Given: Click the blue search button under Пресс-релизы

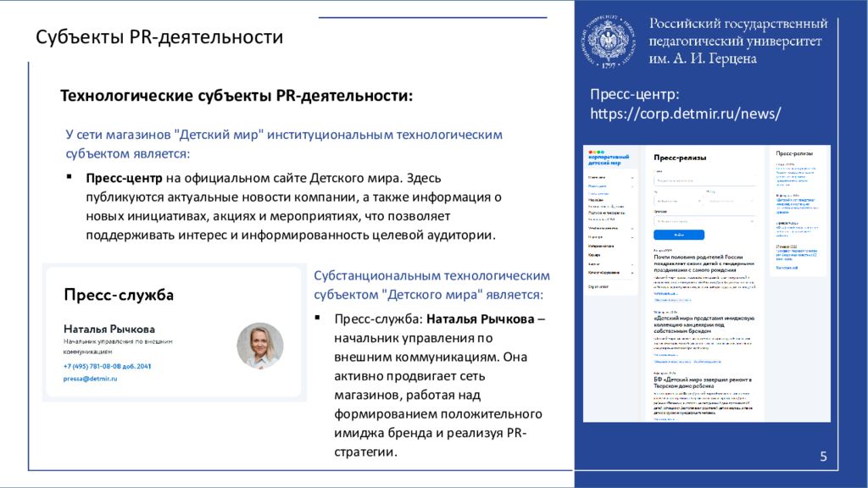Looking at the screenshot, I should coord(679,235).
